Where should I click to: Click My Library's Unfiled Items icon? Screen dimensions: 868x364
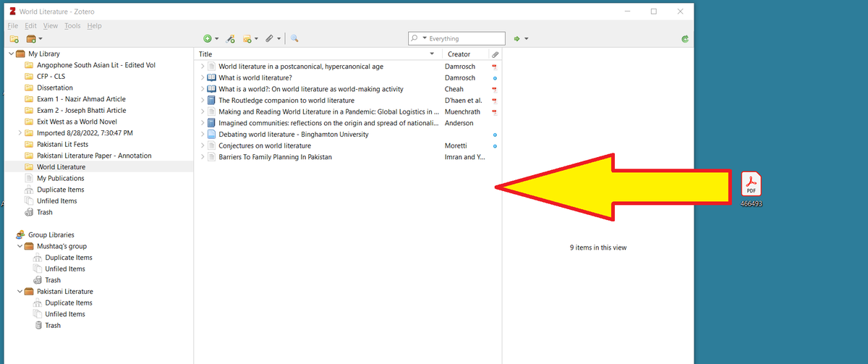(x=29, y=200)
